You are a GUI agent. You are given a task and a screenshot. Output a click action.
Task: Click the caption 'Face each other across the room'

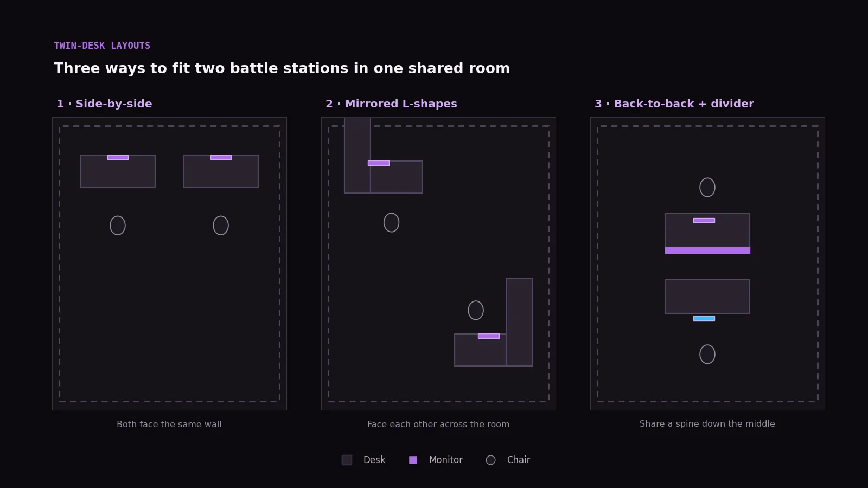[438, 424]
